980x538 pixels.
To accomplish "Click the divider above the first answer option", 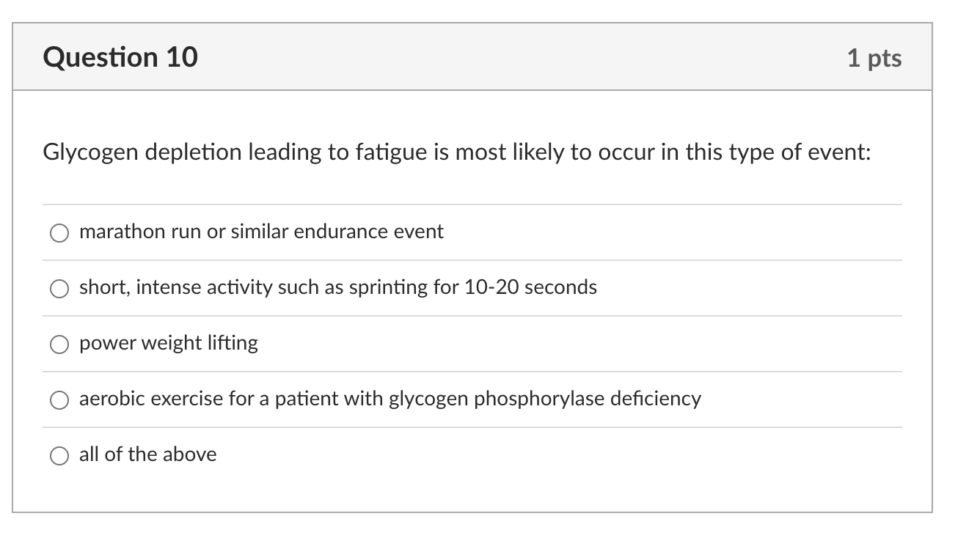I will pyautogui.click(x=473, y=204).
